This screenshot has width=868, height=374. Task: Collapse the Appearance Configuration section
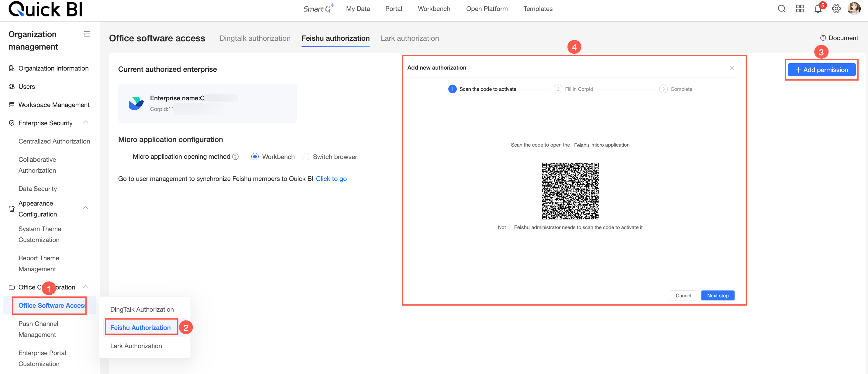(x=86, y=208)
